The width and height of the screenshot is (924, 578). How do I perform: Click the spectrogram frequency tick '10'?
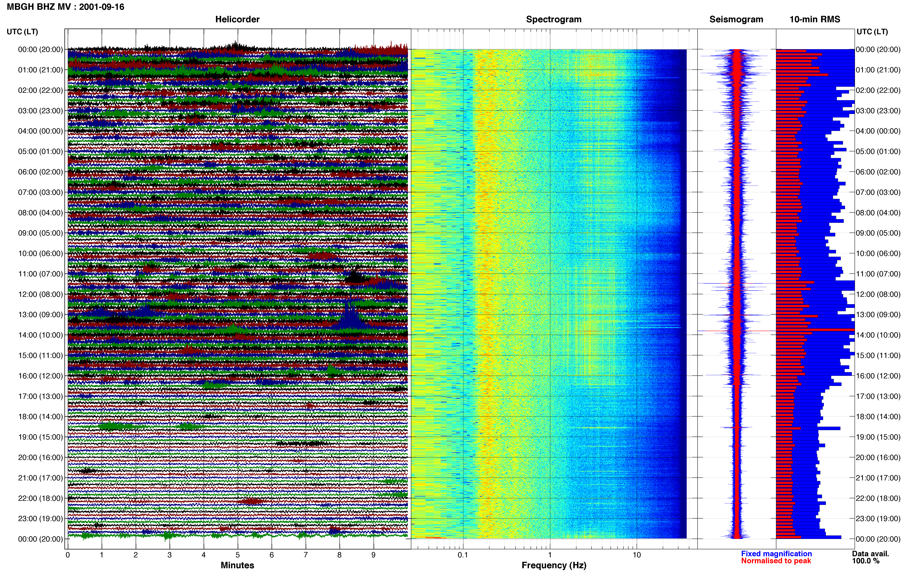(x=637, y=555)
